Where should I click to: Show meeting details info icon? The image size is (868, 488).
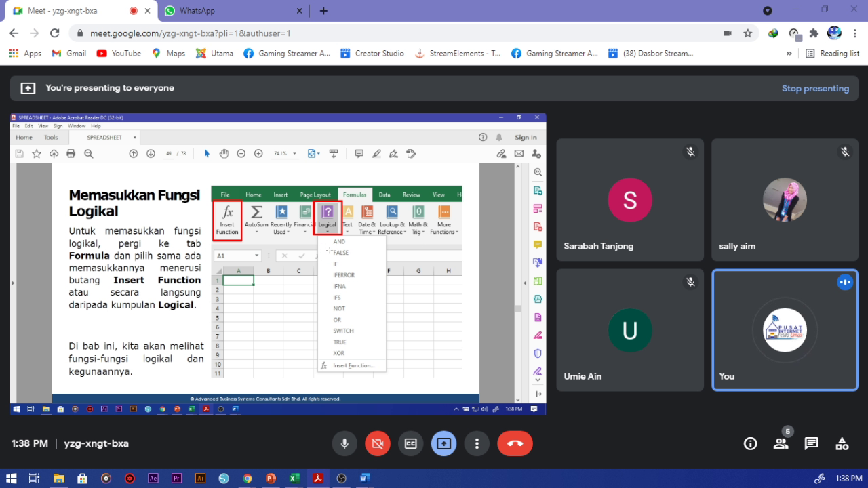tap(750, 443)
